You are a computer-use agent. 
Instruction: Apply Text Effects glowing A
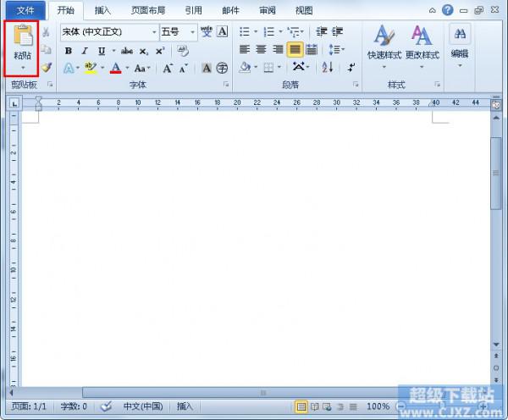point(69,68)
